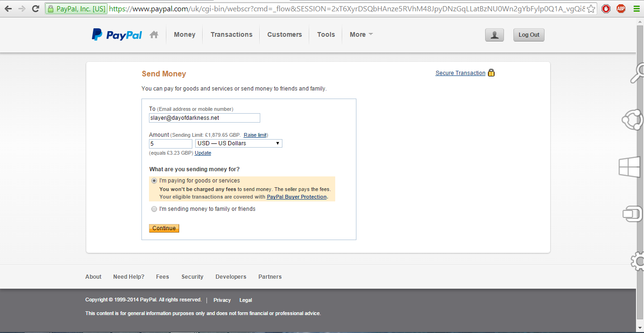This screenshot has width=644, height=333.
Task: Click the green PayPal, Inc. security badge
Action: 76,8
